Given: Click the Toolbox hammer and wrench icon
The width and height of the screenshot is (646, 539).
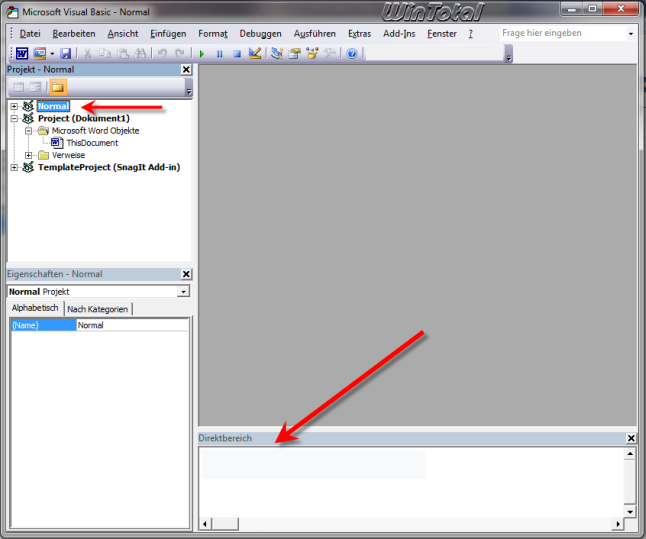Looking at the screenshot, I should tap(330, 53).
